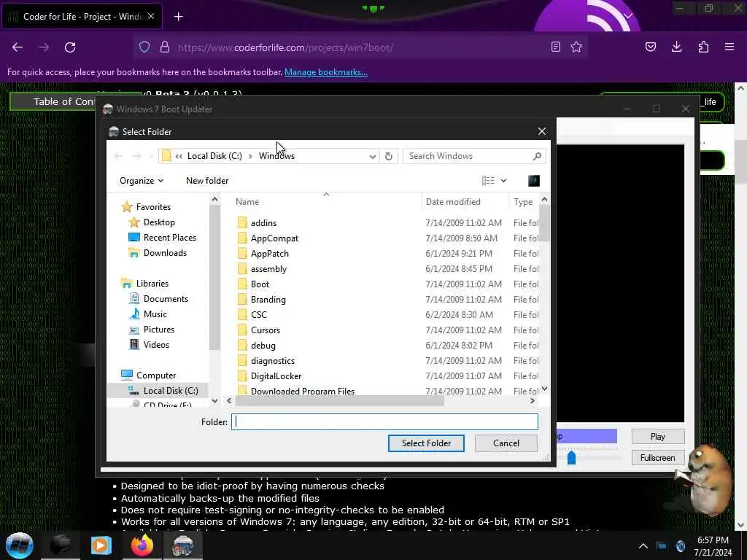
Task: Open the Firefox downloads panel
Action: pos(676,47)
